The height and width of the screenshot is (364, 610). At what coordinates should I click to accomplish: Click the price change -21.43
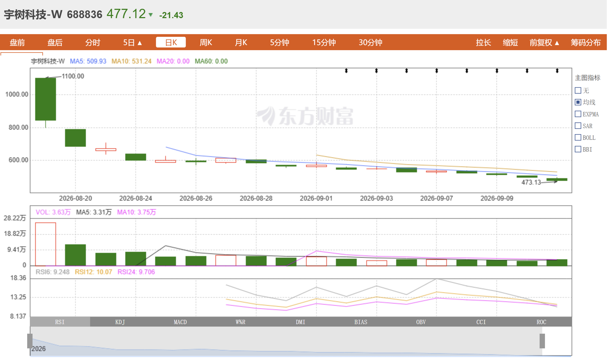click(171, 15)
